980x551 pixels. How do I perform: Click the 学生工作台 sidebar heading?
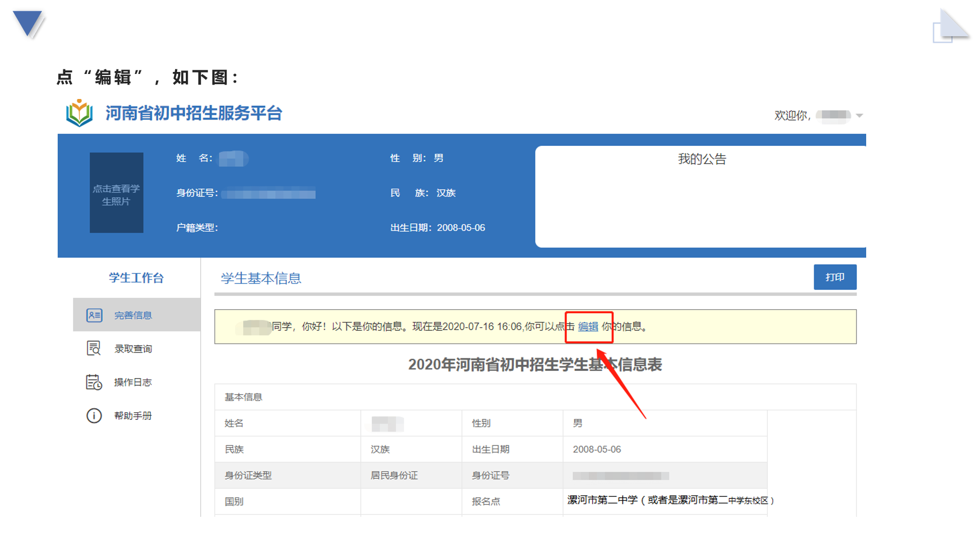point(136,278)
